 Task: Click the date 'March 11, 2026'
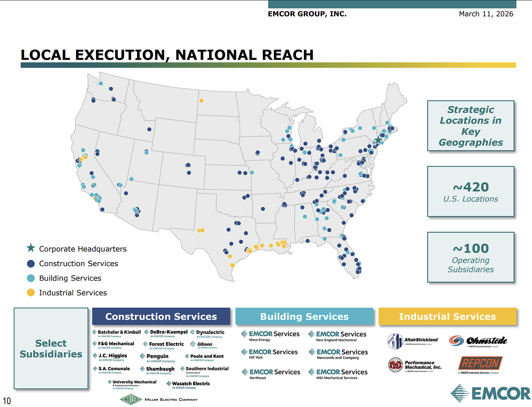tap(486, 14)
